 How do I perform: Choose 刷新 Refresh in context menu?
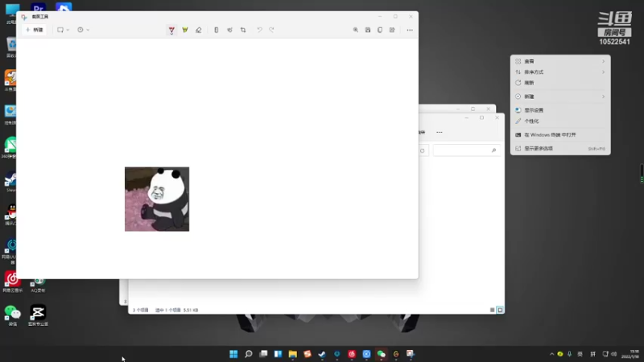tap(560, 83)
